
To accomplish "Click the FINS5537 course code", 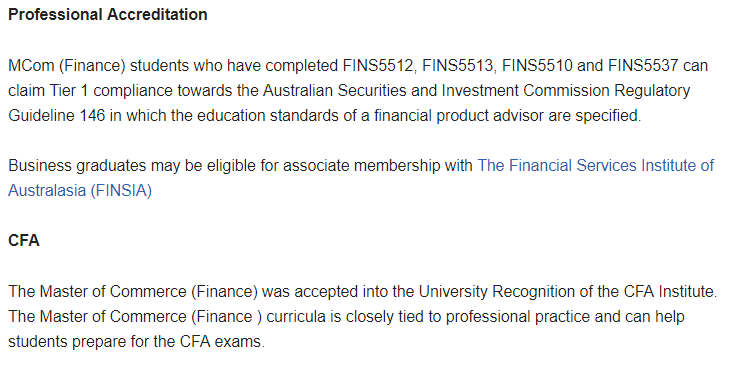I will pos(643,65).
